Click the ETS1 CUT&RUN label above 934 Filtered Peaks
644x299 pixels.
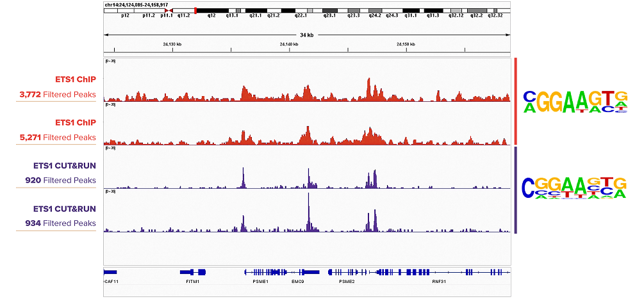coord(65,208)
